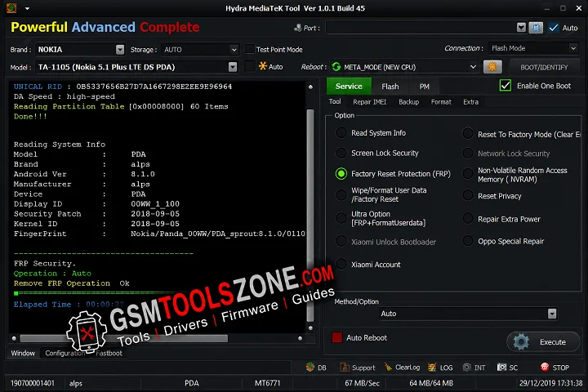This screenshot has height=392, width=588.
Task: Click the log horizontal scrollbar thumb
Action: pyautogui.click(x=124, y=338)
